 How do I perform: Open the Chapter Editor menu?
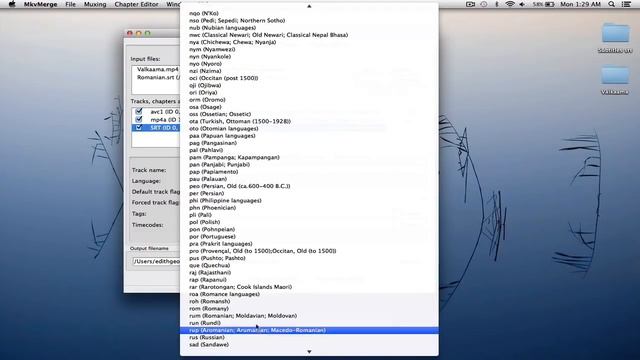pyautogui.click(x=136, y=4)
